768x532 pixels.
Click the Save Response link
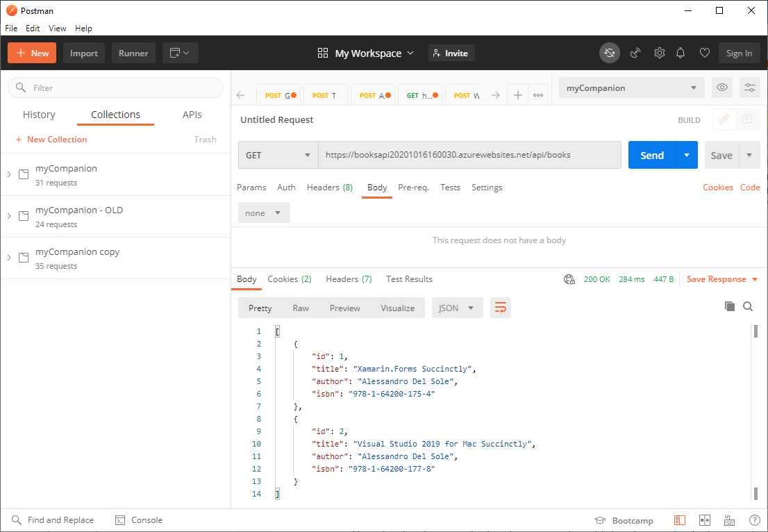(x=717, y=279)
